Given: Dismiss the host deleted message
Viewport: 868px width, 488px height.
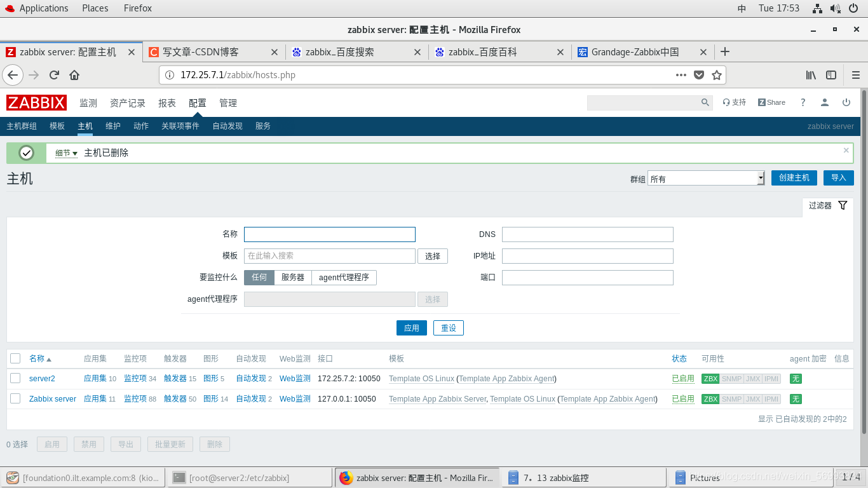Looking at the screenshot, I should click(x=846, y=151).
